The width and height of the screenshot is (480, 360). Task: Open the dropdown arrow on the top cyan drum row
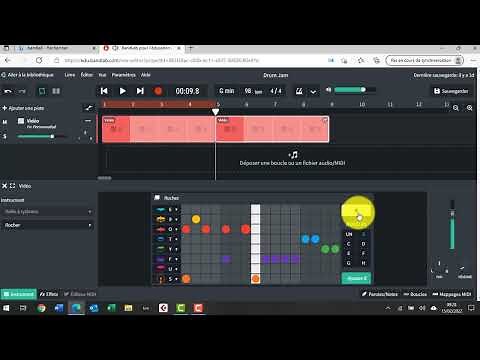click(x=177, y=210)
